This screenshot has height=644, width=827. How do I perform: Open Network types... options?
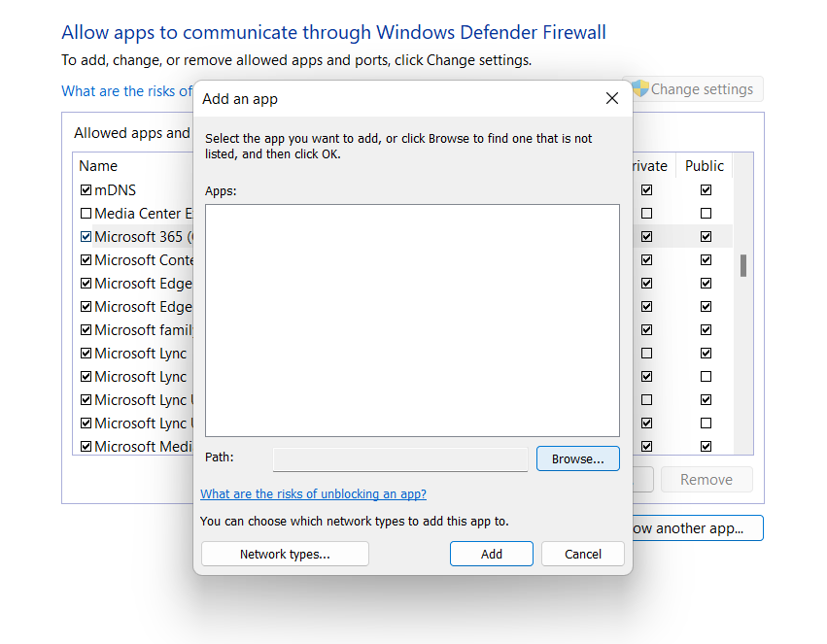(285, 554)
